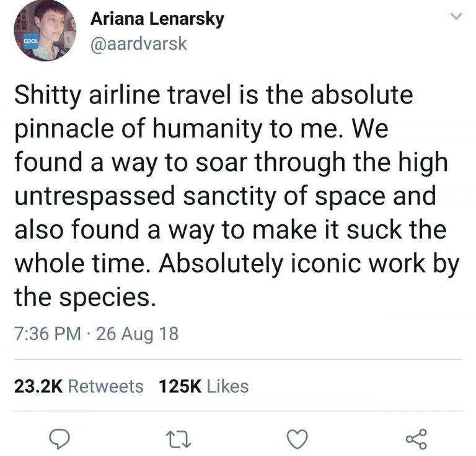Visit the @aardvarsk handle link
Viewport: 476px width, 456px height.
138,45
